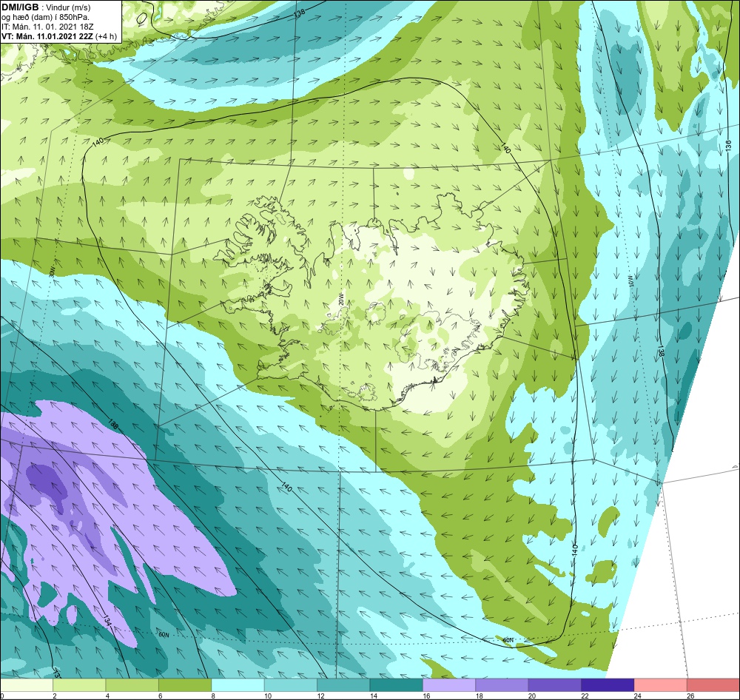Click the '20W' longitude label over Iceland

point(340,299)
